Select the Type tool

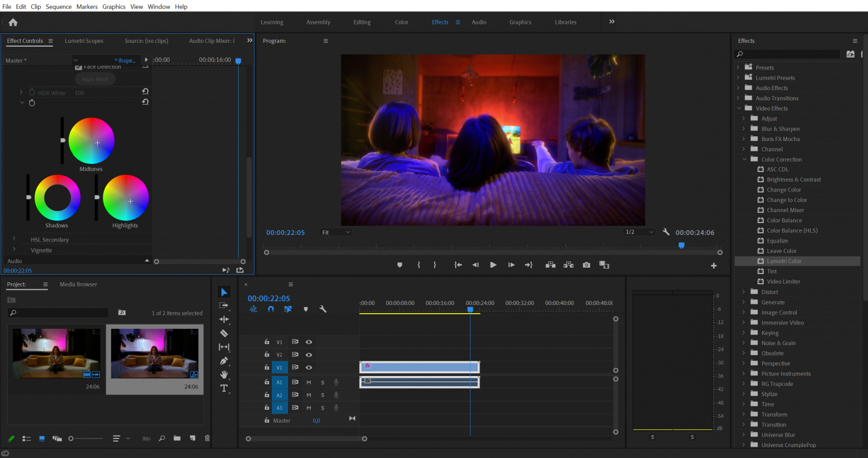tap(224, 388)
